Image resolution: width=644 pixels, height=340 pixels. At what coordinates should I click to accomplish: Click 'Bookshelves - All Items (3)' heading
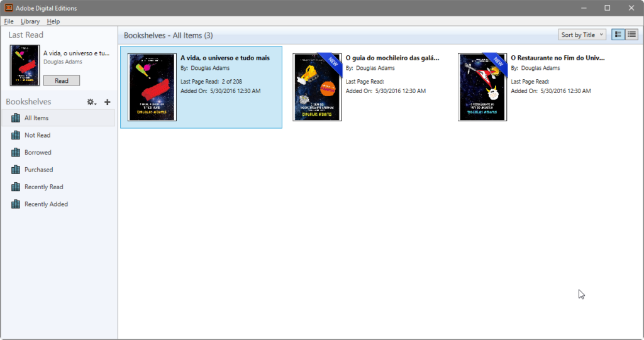pos(169,35)
